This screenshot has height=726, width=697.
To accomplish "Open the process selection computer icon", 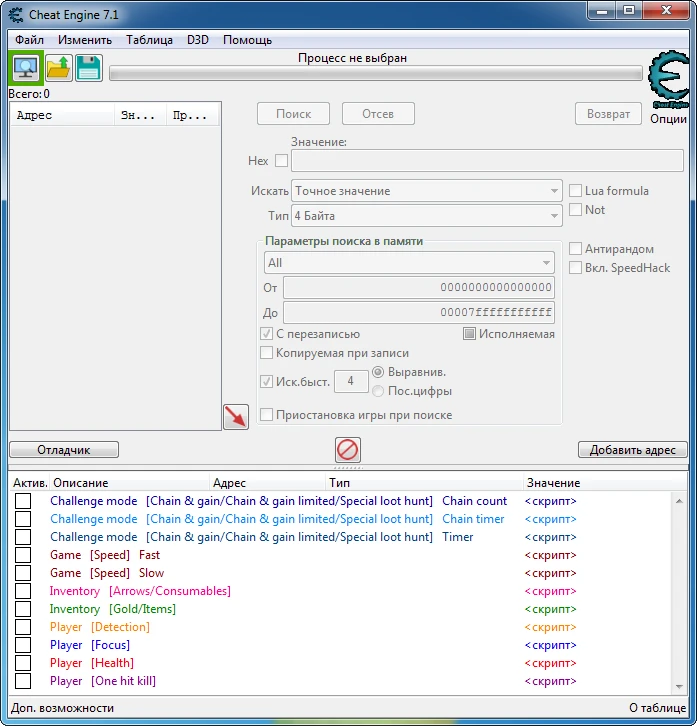I will coord(25,68).
